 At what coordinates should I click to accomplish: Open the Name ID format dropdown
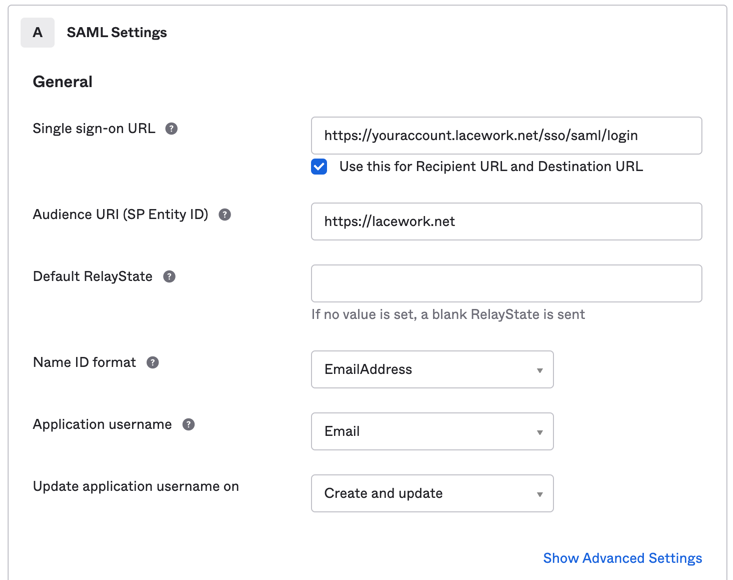pyautogui.click(x=432, y=370)
